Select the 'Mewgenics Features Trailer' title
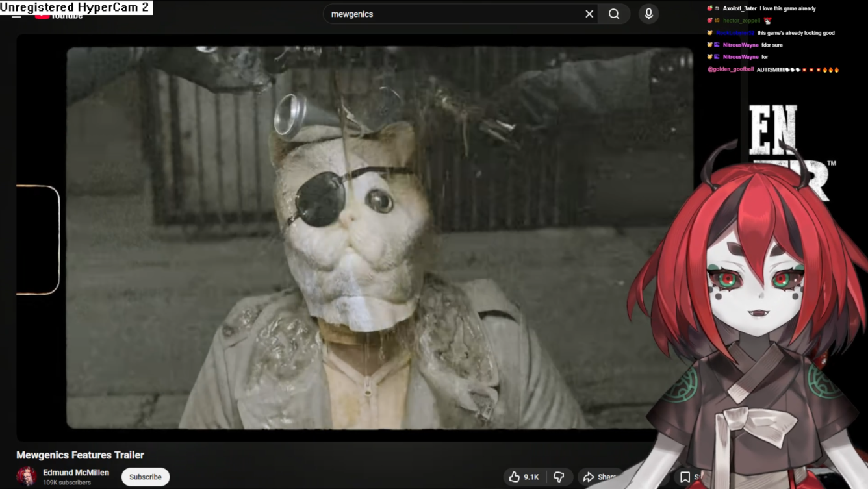This screenshot has height=489, width=868. point(81,455)
